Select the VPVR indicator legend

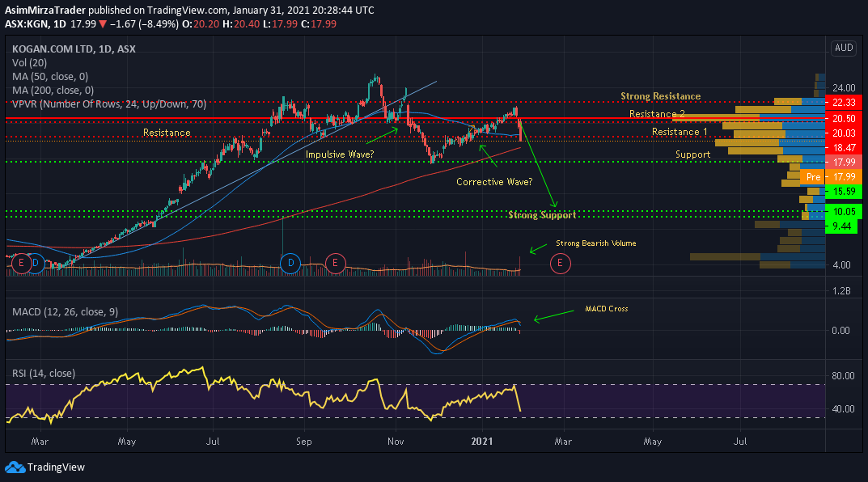click(x=109, y=104)
